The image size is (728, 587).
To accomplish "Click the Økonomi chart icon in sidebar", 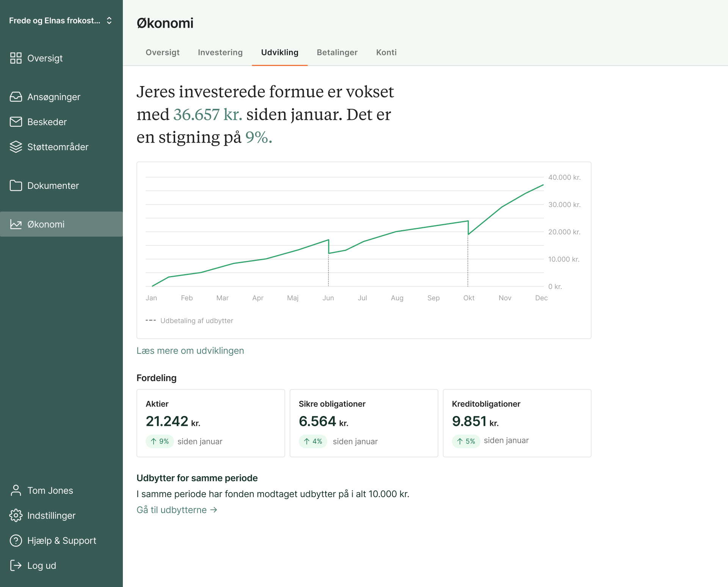I will pyautogui.click(x=16, y=224).
